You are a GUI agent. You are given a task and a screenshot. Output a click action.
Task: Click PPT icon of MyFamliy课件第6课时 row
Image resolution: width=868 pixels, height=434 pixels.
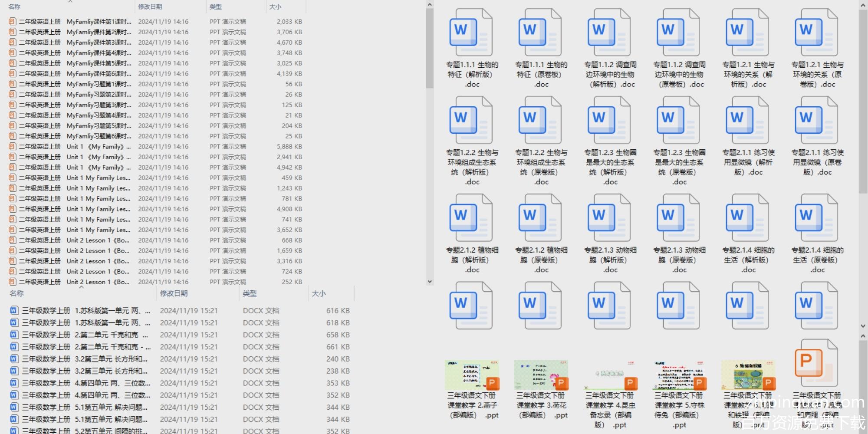tap(12, 73)
